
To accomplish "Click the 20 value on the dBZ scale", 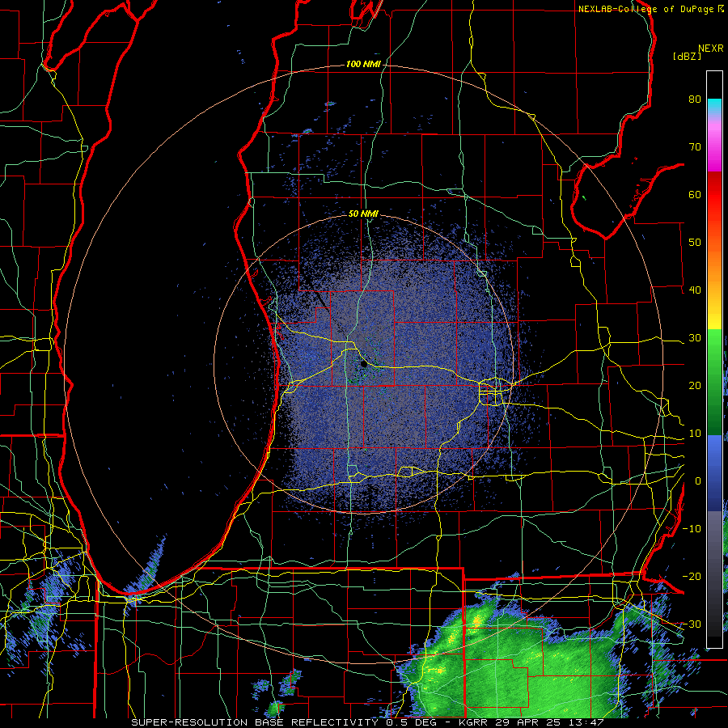I will coord(695,385).
